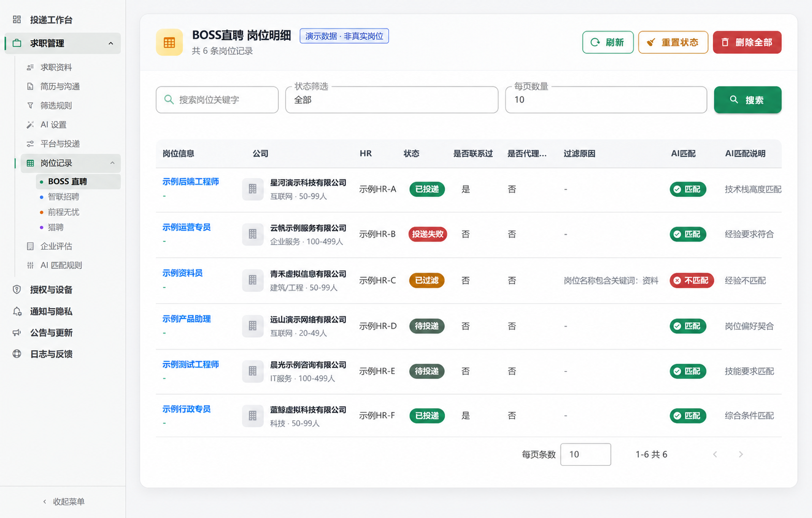Click 岗位名称包含关键词：资料 cell

click(x=611, y=280)
